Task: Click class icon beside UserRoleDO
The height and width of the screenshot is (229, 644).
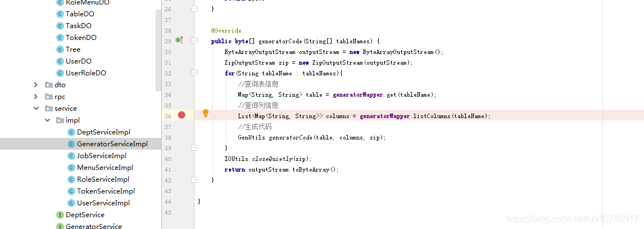Action: (60, 73)
